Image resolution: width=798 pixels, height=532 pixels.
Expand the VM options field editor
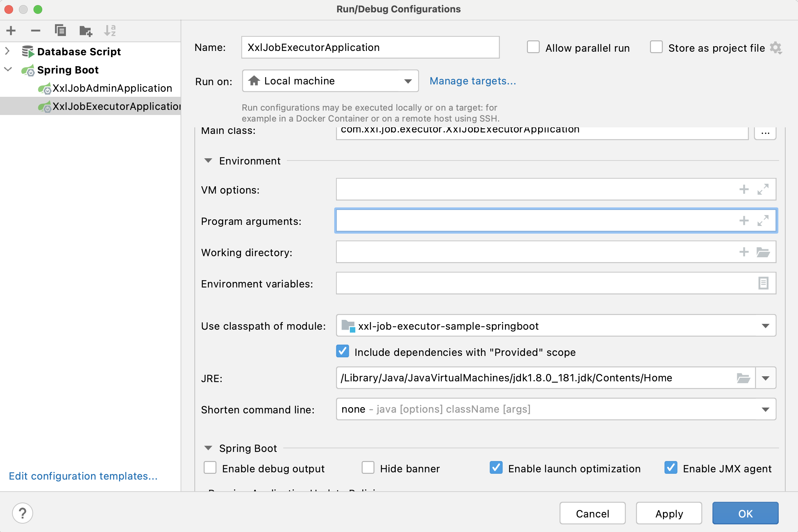(x=763, y=189)
